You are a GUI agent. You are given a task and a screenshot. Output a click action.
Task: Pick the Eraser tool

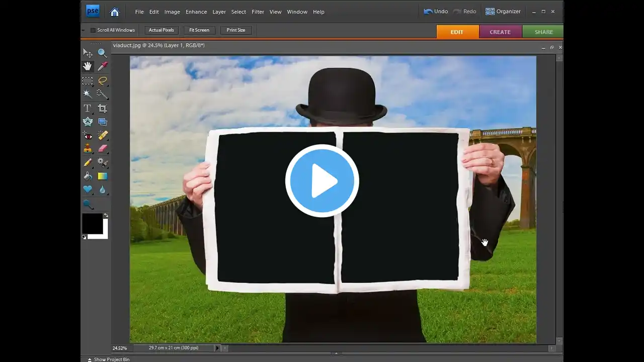[103, 149]
